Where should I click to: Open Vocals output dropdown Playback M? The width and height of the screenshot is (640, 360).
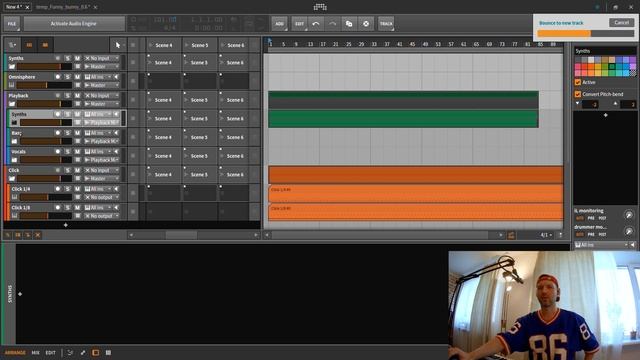pyautogui.click(x=102, y=160)
